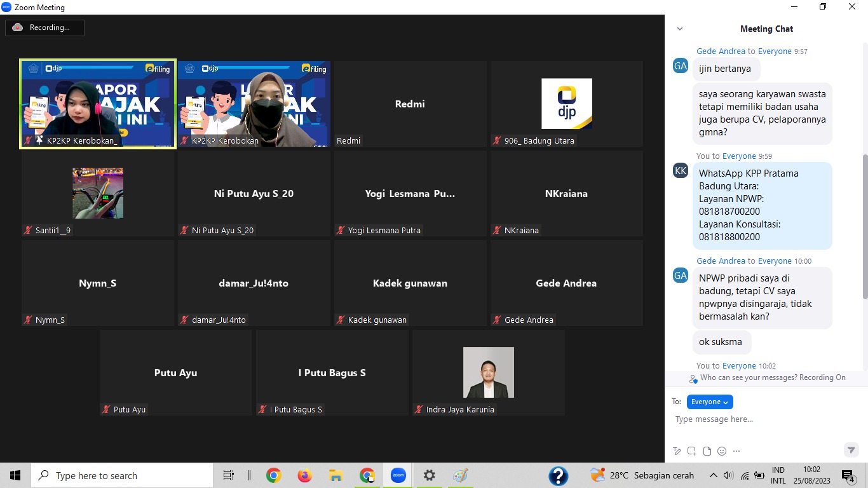
Task: Click the screenshot capture icon in chat
Action: 691,451
